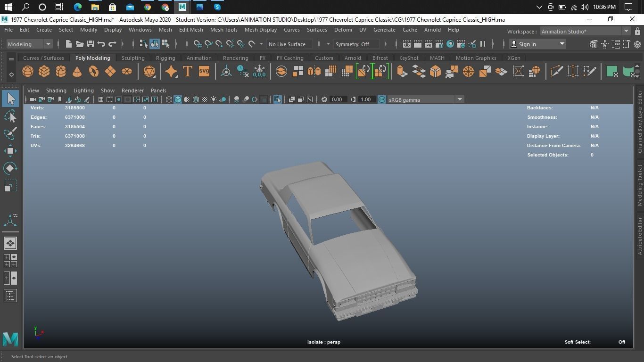Toggle use all lights bulb icon

coord(214,99)
